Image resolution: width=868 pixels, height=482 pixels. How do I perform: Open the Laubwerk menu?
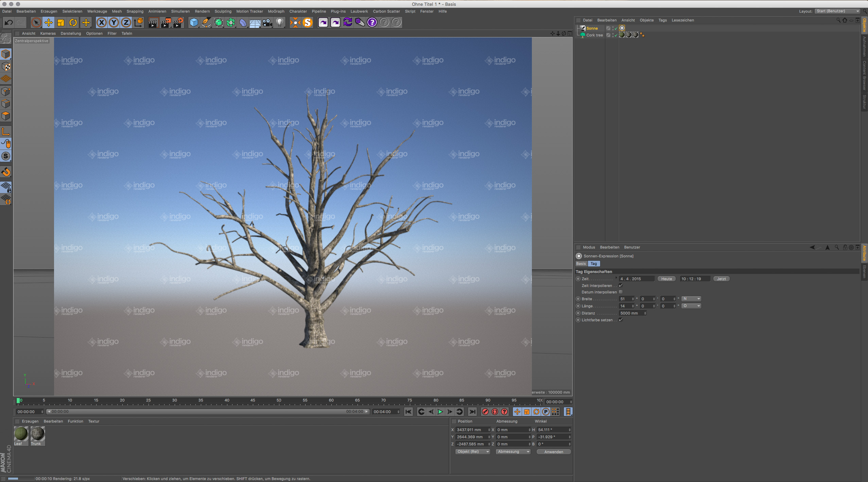(359, 11)
